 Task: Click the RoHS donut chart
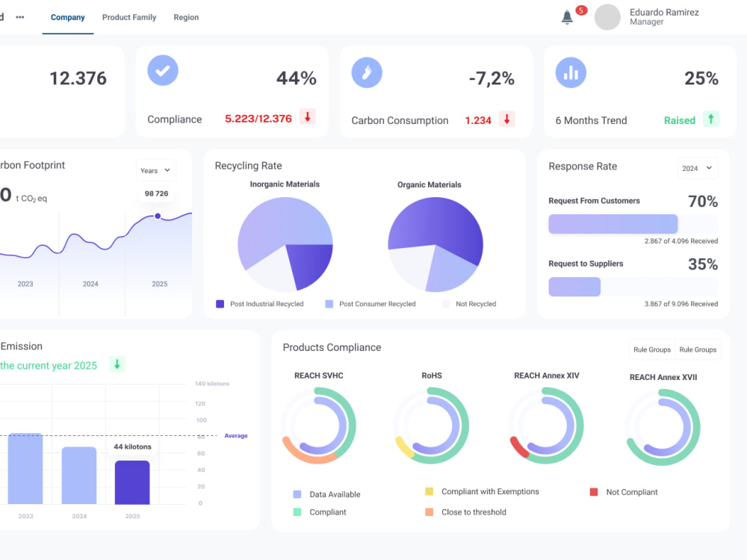432,426
